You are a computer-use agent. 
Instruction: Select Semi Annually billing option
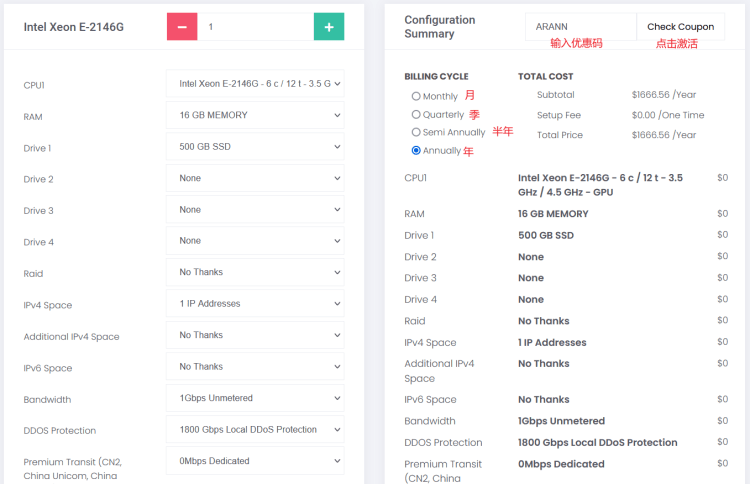click(x=416, y=132)
